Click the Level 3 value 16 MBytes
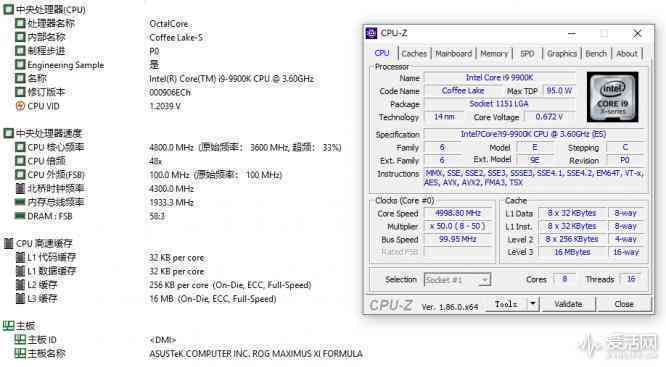666x367 pixels. tap(572, 252)
